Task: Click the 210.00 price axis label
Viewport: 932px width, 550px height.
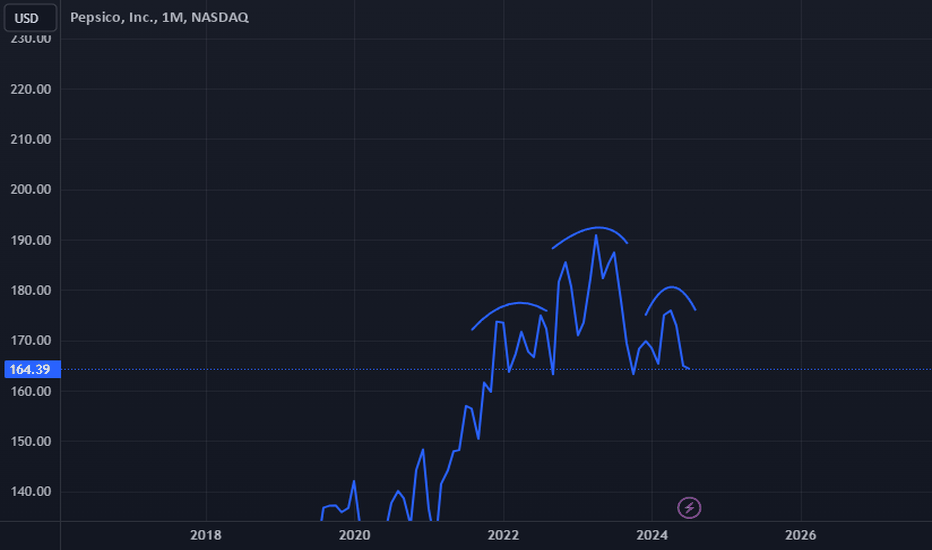Action: pyautogui.click(x=31, y=139)
